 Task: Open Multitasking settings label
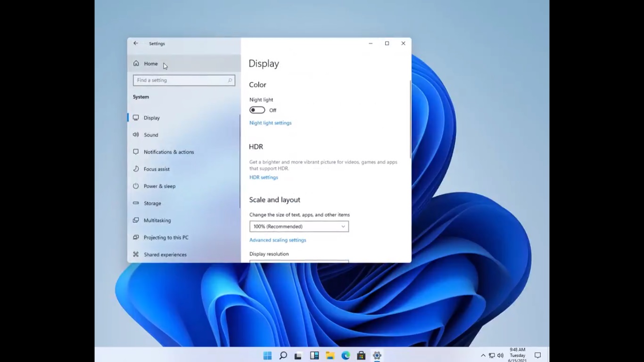pyautogui.click(x=157, y=220)
